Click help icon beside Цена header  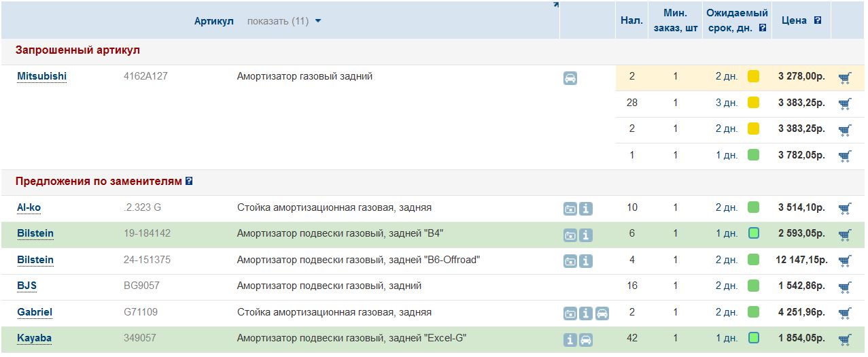tap(818, 20)
